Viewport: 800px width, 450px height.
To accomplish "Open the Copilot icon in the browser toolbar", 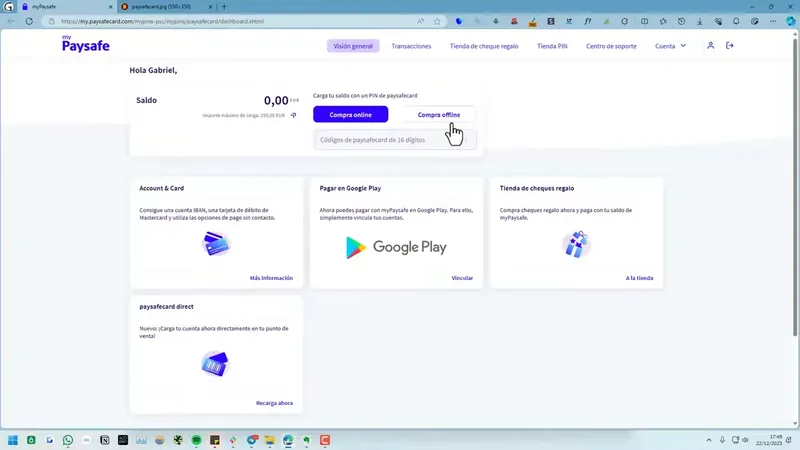I will [790, 21].
